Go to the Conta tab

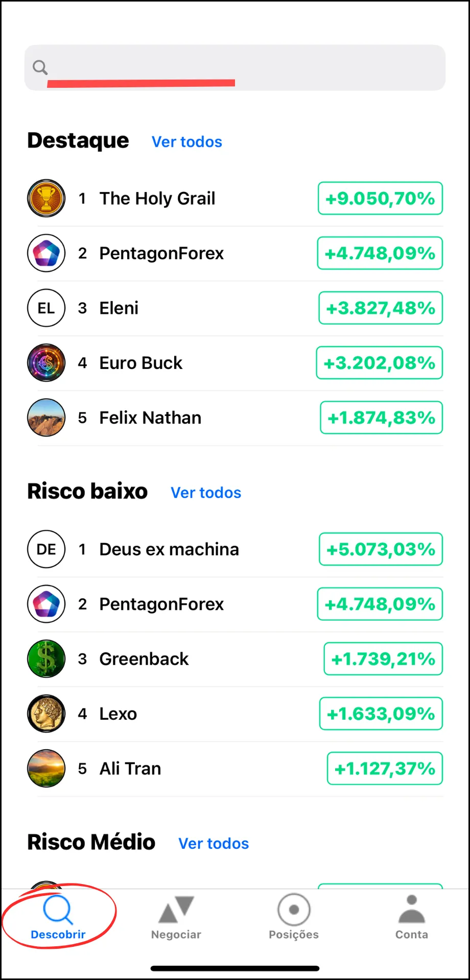pos(411,918)
